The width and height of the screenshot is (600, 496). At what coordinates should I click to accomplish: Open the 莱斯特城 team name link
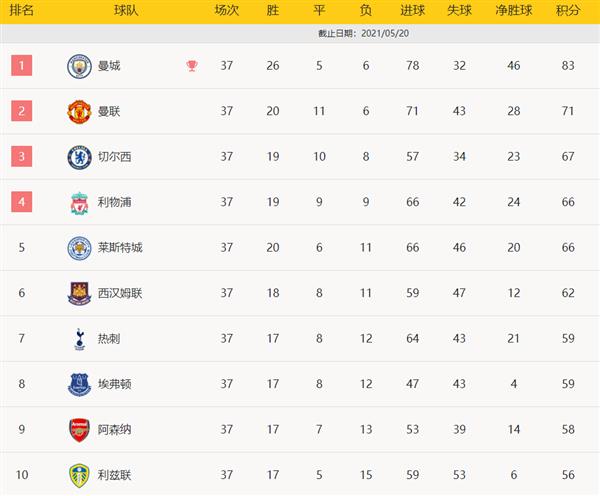[x=120, y=248]
